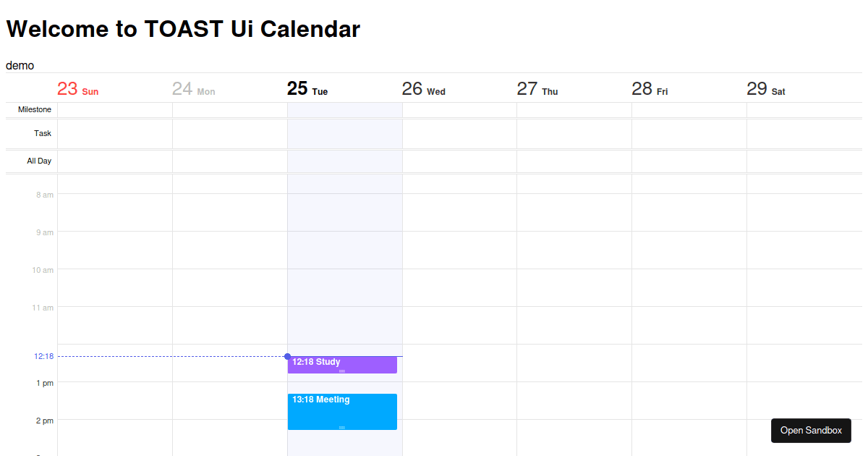This screenshot has height=456, width=868.
Task: Select the Saturday 29 column header
Action: [x=766, y=88]
